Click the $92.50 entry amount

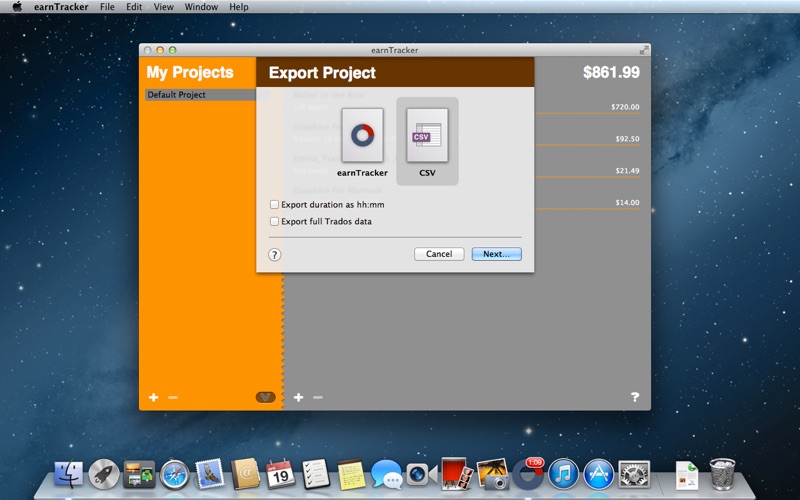(627, 139)
